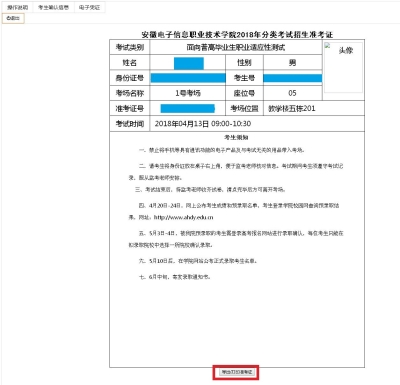This screenshot has width=400, height=385.
Task: Click the 头像 photo placeholder
Action: pos(343,67)
